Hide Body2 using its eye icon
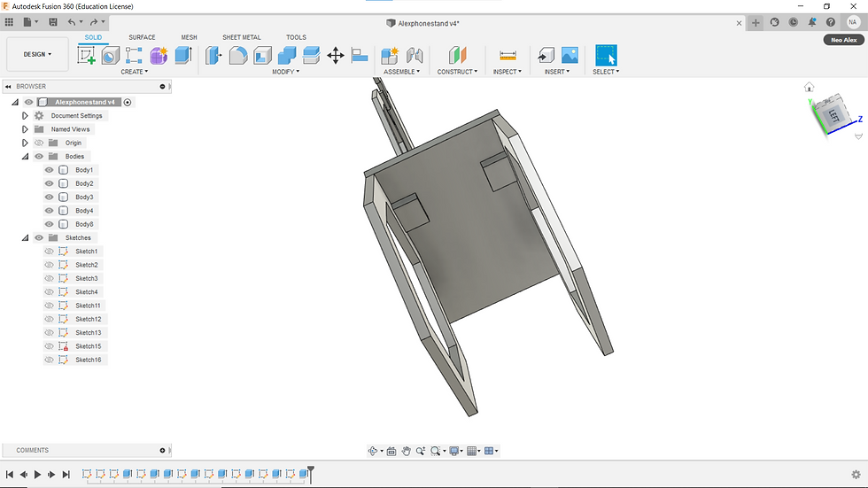 pyautogui.click(x=50, y=183)
